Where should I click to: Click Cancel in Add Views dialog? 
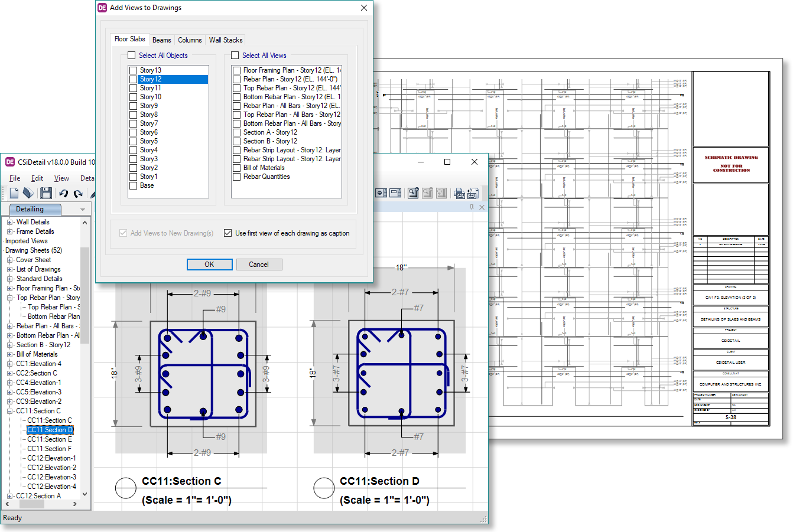click(259, 265)
